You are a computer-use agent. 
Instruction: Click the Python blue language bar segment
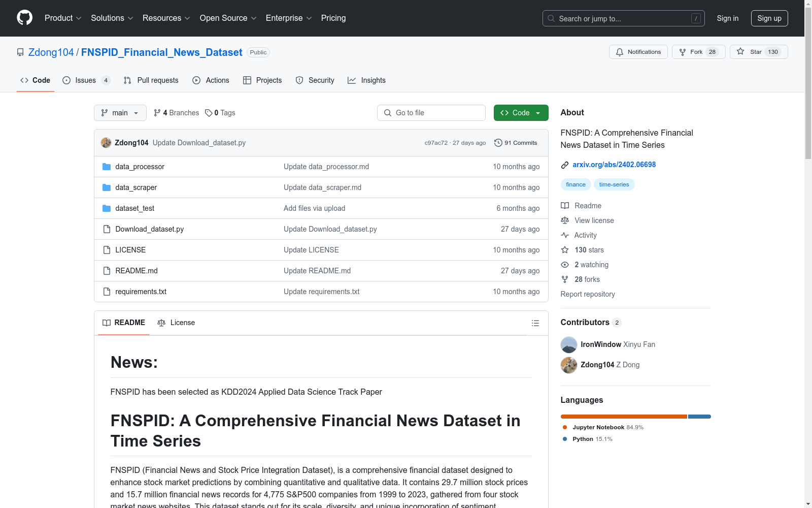pos(699,417)
